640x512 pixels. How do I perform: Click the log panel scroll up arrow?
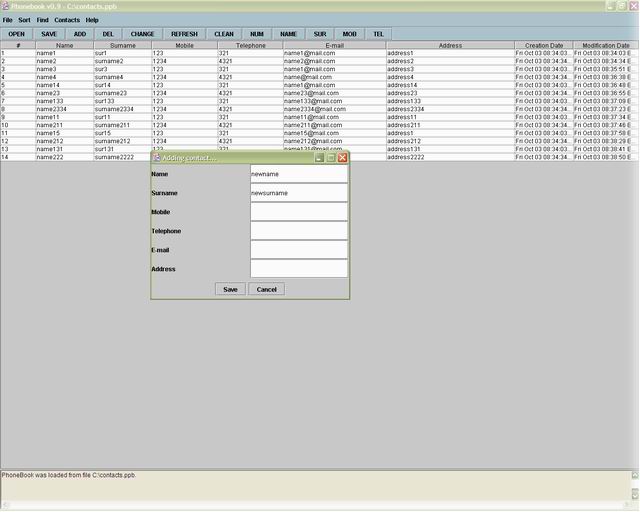pos(635,475)
